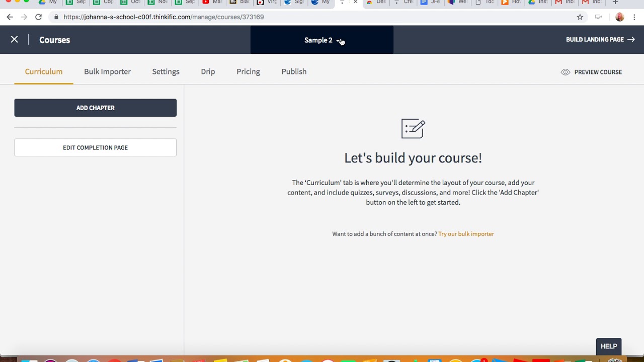Switch to the 'Nov' spreadsheet browser tab
Image resolution: width=644 pixels, height=362 pixels.
point(158,2)
